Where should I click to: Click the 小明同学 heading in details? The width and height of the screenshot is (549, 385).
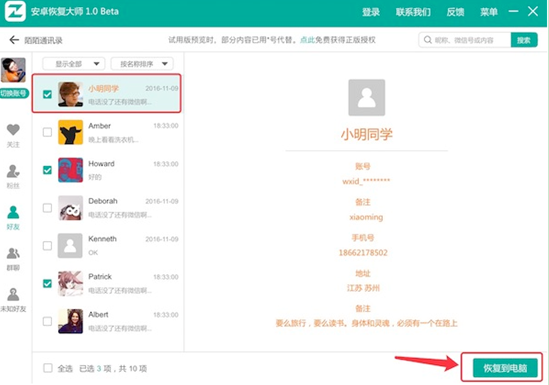point(367,134)
